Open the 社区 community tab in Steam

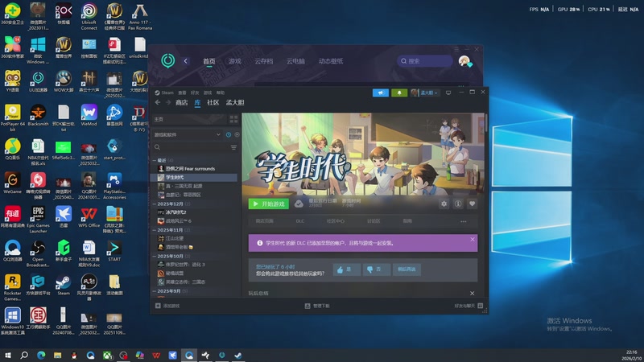(x=213, y=103)
